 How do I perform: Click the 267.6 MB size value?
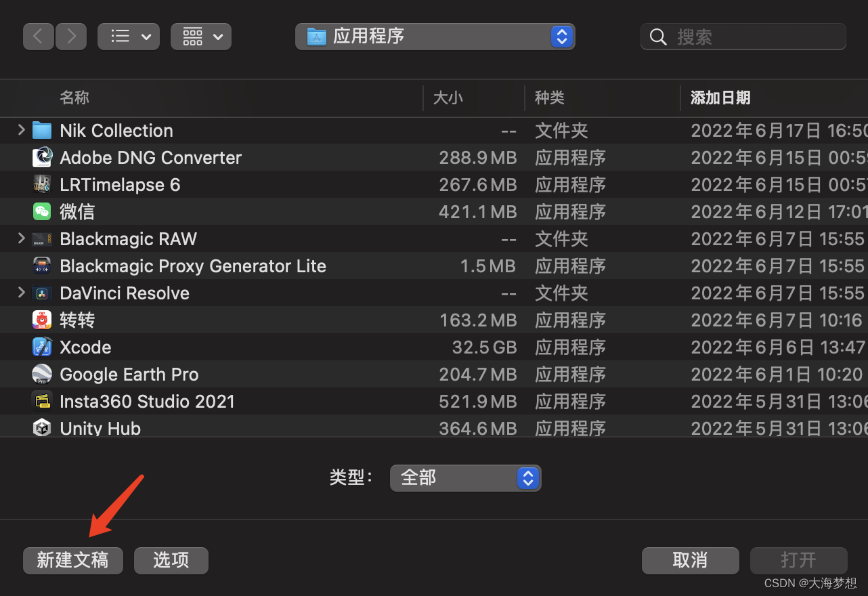[x=478, y=185]
